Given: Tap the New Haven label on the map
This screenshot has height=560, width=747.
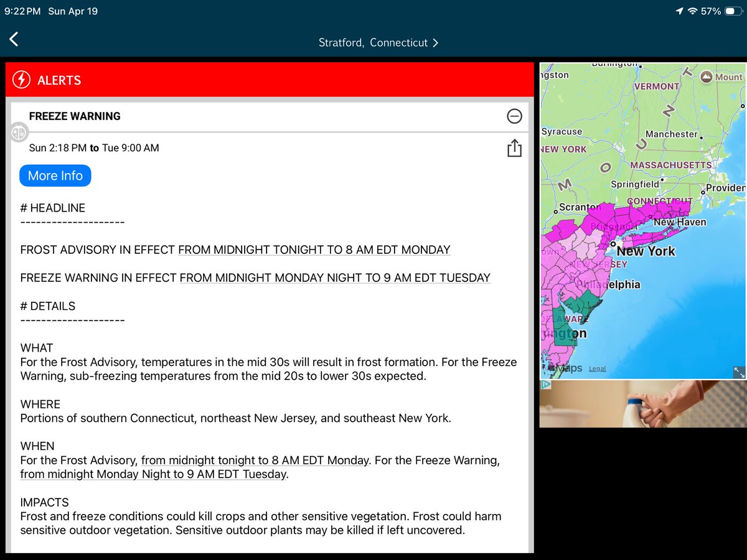Looking at the screenshot, I should point(680,222).
